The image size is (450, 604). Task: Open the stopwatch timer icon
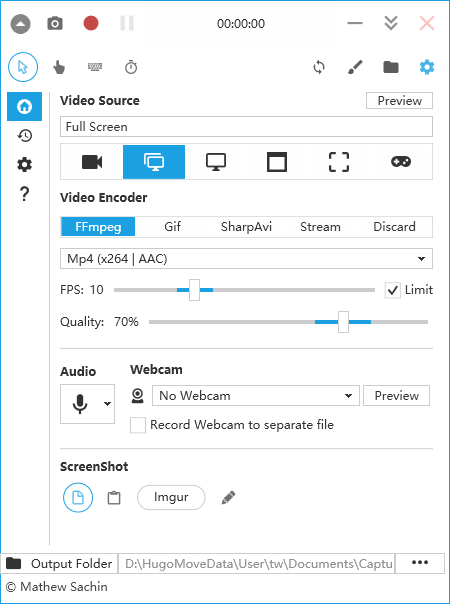tap(131, 67)
